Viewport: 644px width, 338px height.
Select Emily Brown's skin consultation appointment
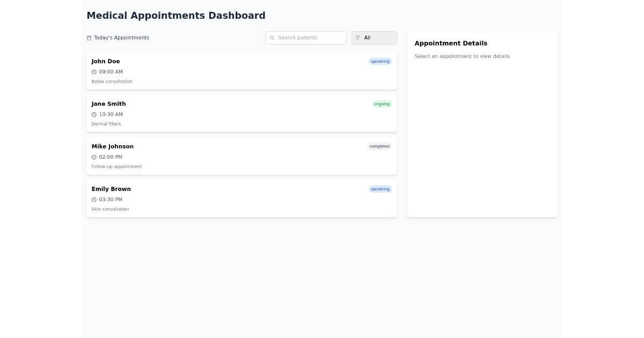click(x=241, y=199)
